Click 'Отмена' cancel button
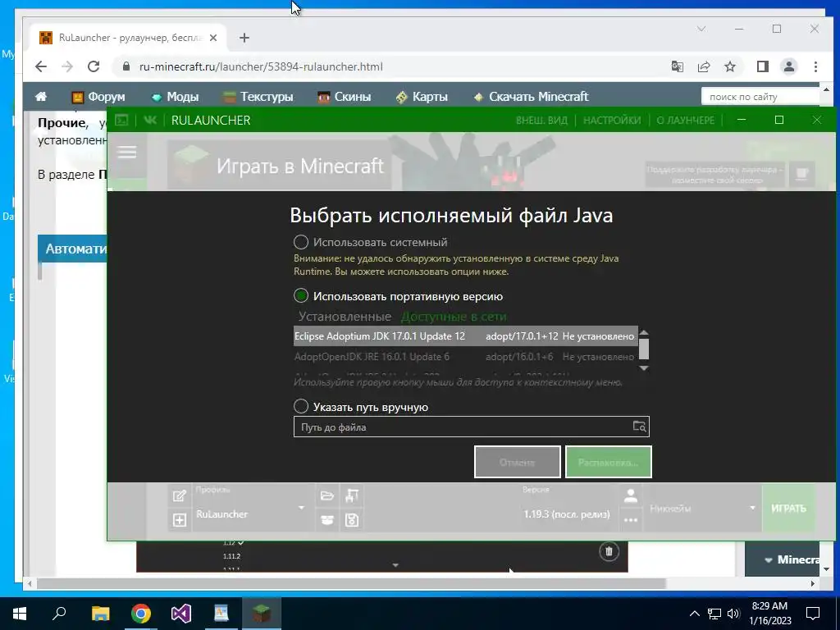 (x=518, y=462)
